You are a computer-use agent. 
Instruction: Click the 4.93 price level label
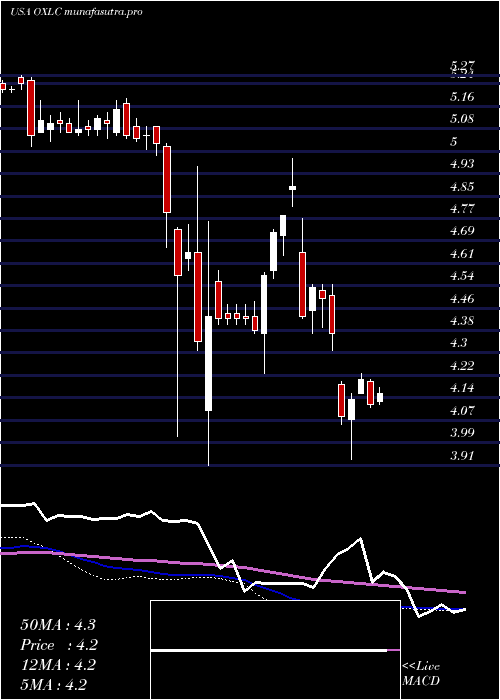[462, 164]
